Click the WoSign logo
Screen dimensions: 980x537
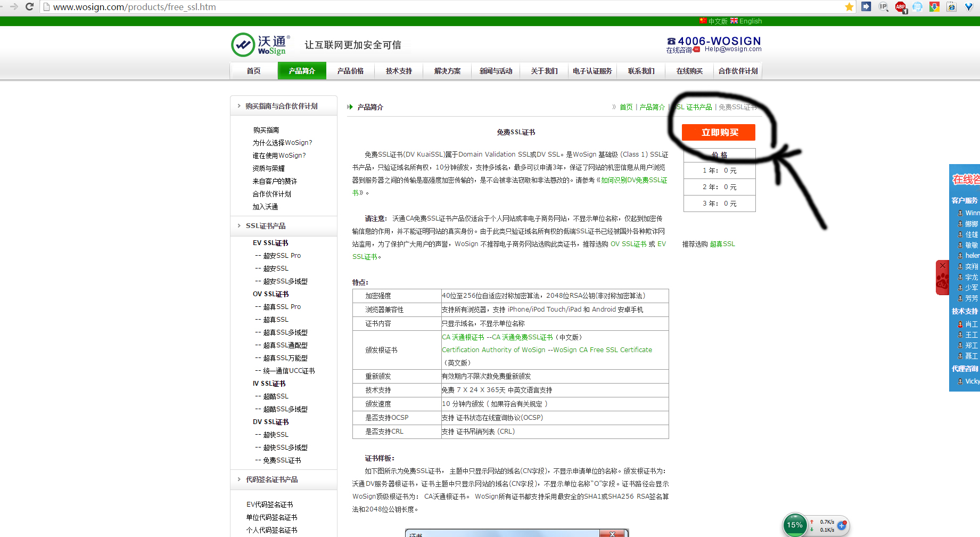point(261,45)
